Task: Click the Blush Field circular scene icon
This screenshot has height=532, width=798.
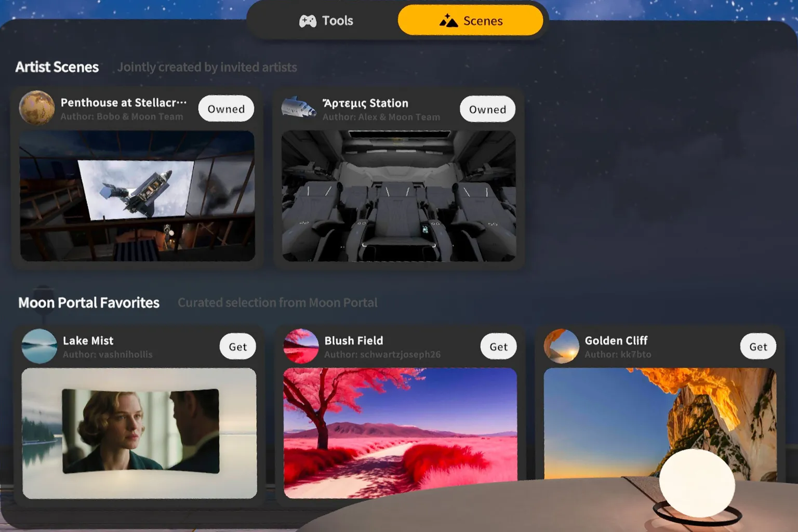Action: tap(301, 346)
